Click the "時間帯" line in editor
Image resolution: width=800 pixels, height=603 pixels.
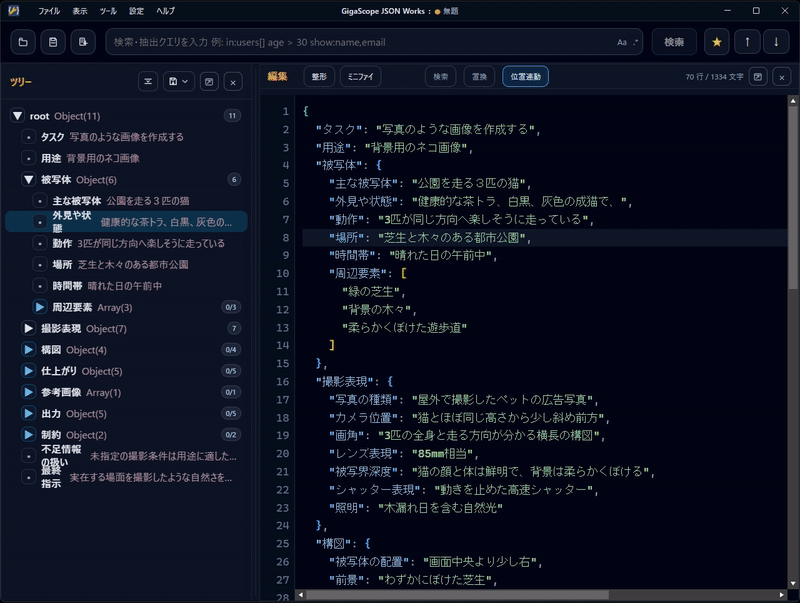413,255
